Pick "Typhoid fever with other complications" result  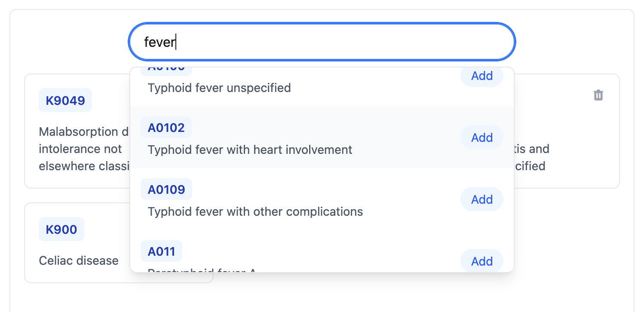click(255, 212)
